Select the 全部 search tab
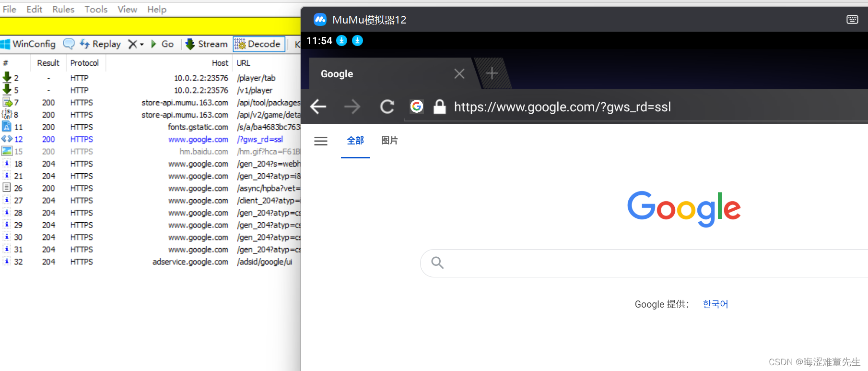 coord(355,141)
